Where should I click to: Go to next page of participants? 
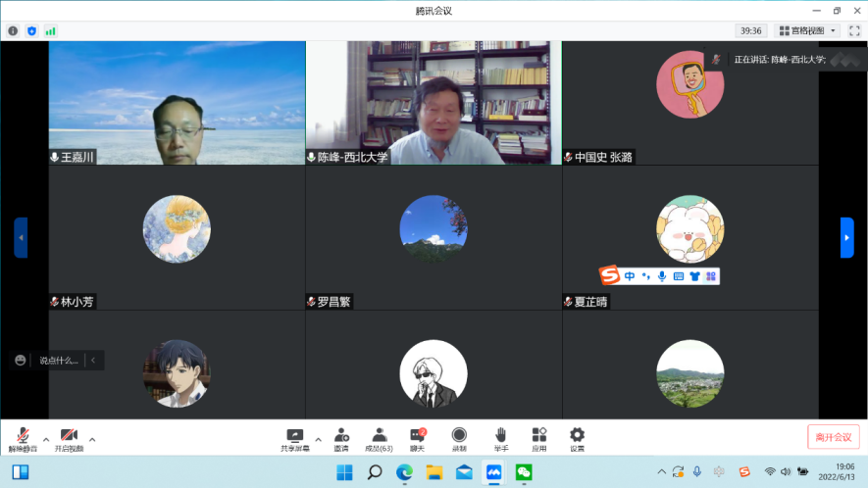847,237
